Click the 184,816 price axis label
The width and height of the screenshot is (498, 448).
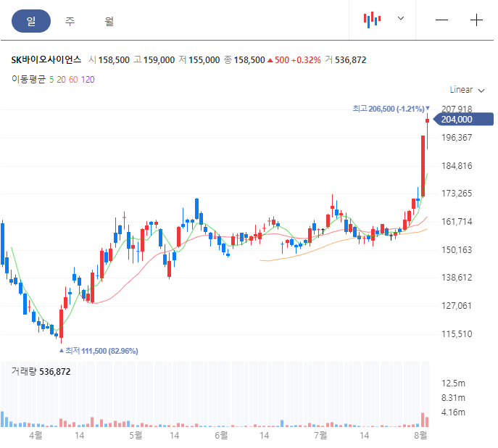pos(457,166)
